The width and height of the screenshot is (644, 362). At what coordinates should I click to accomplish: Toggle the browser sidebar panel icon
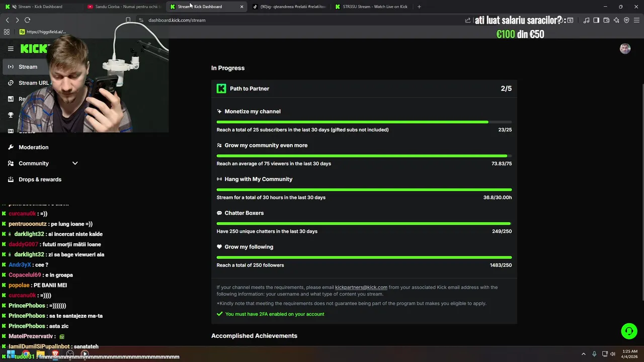(596, 20)
